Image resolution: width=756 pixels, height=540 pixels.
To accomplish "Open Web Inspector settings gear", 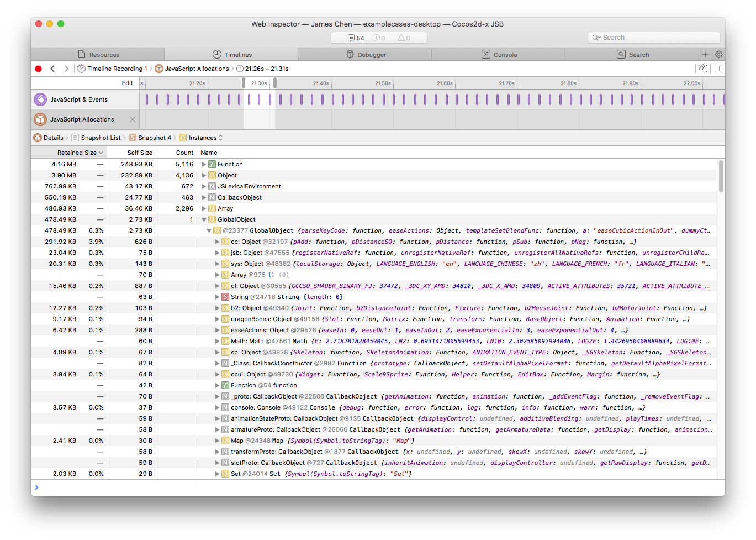I will coord(718,54).
